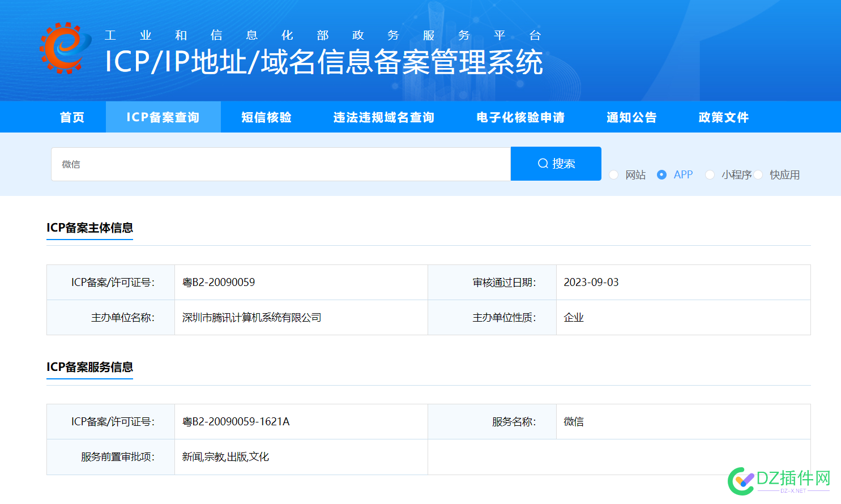
Task: Click license number 粤B2-20090059 cell
Action: coord(301,283)
